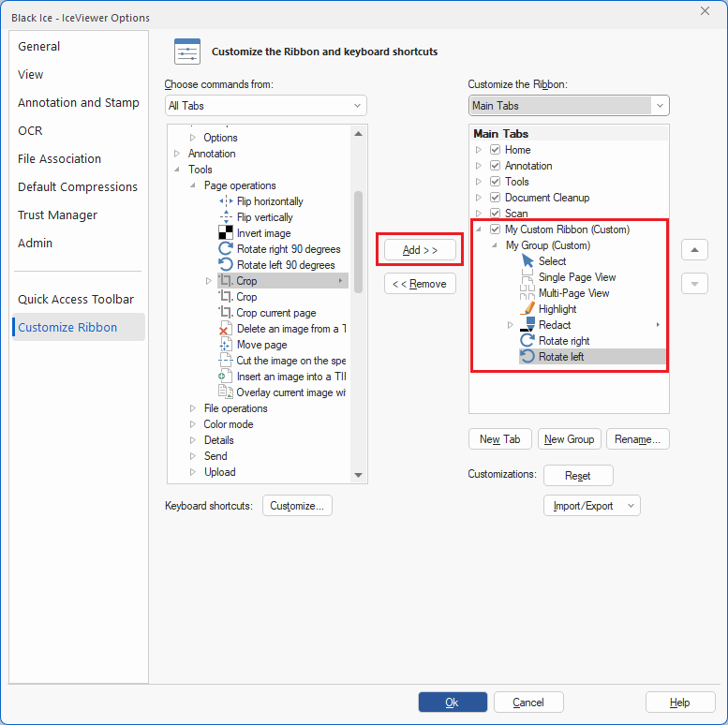Collapse the Page operations node
Viewport: 728px width, 725px height.
[193, 185]
